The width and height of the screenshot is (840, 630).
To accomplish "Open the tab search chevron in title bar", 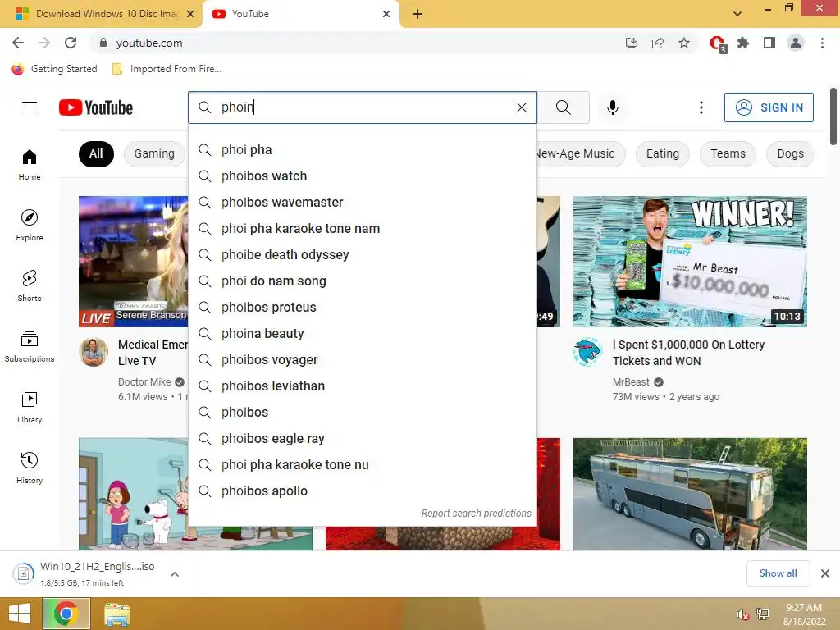I will coord(737,14).
